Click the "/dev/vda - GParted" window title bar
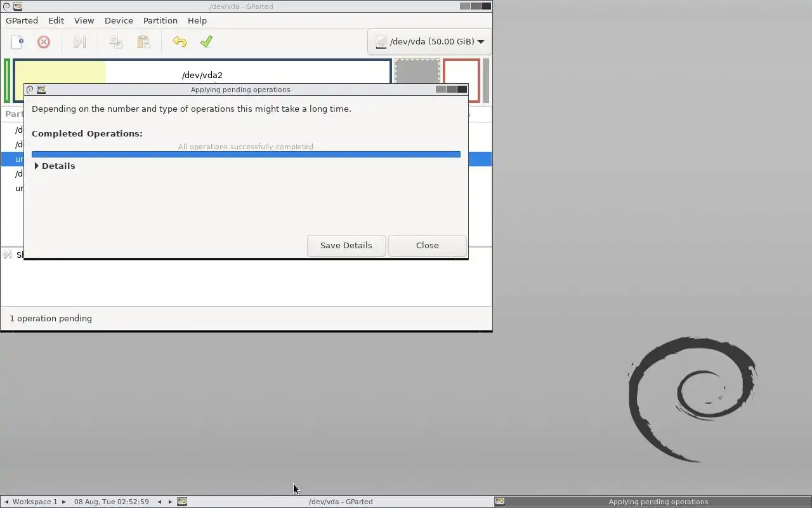 [x=241, y=6]
